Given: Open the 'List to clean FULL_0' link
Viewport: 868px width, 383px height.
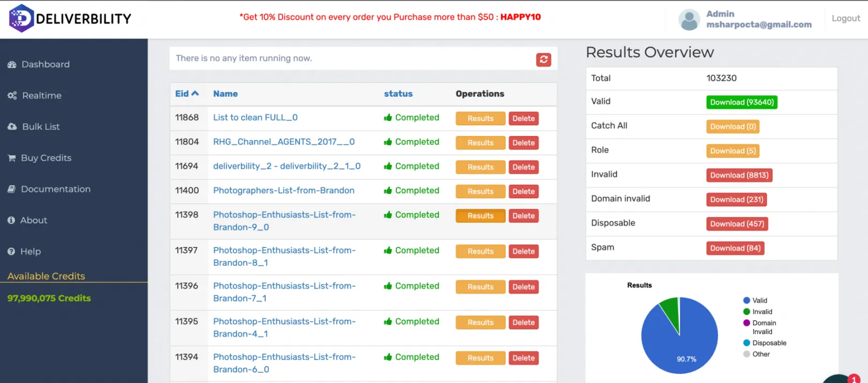Looking at the screenshot, I should [x=255, y=117].
